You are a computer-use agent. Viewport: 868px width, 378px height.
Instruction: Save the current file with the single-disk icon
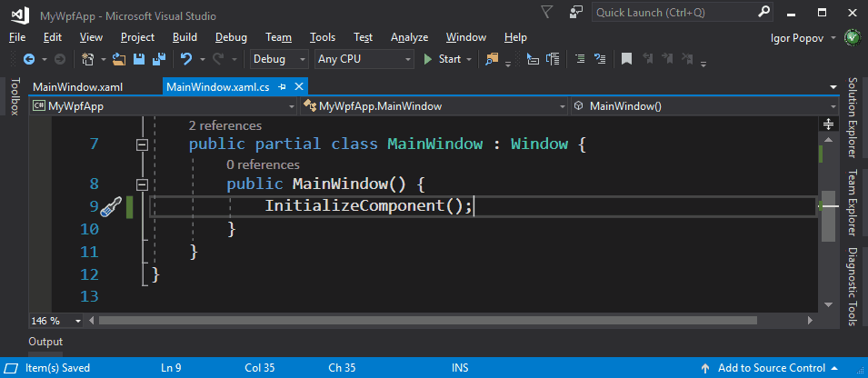point(139,59)
